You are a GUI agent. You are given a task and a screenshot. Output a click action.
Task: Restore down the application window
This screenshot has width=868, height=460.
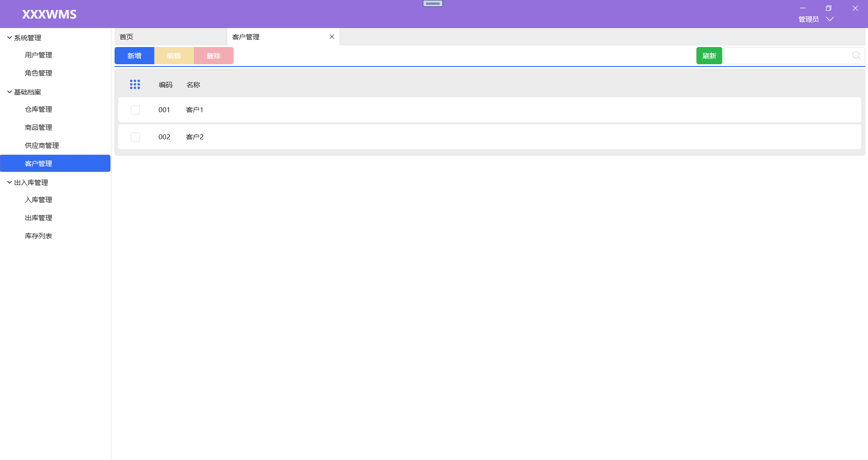(x=829, y=8)
